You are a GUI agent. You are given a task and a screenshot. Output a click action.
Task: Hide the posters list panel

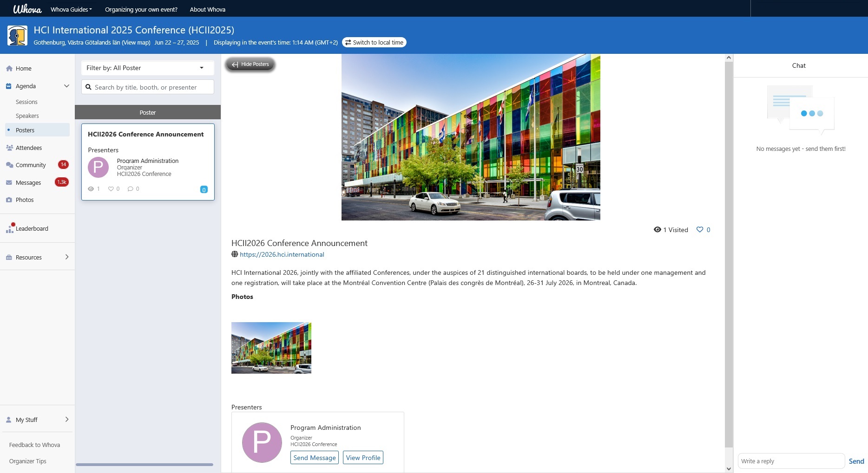tap(250, 65)
